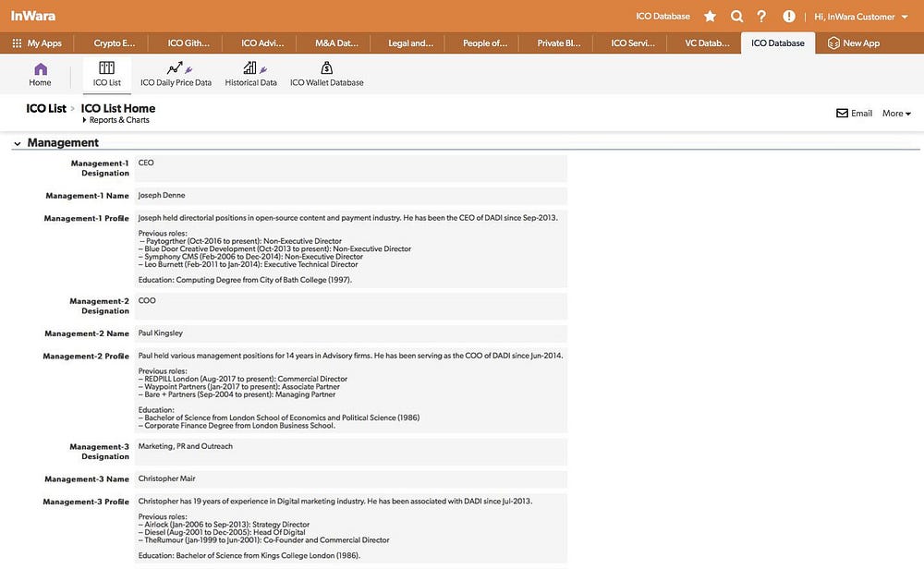This screenshot has width=924, height=569.
Task: Open search with magnifier icon
Action: point(736,17)
